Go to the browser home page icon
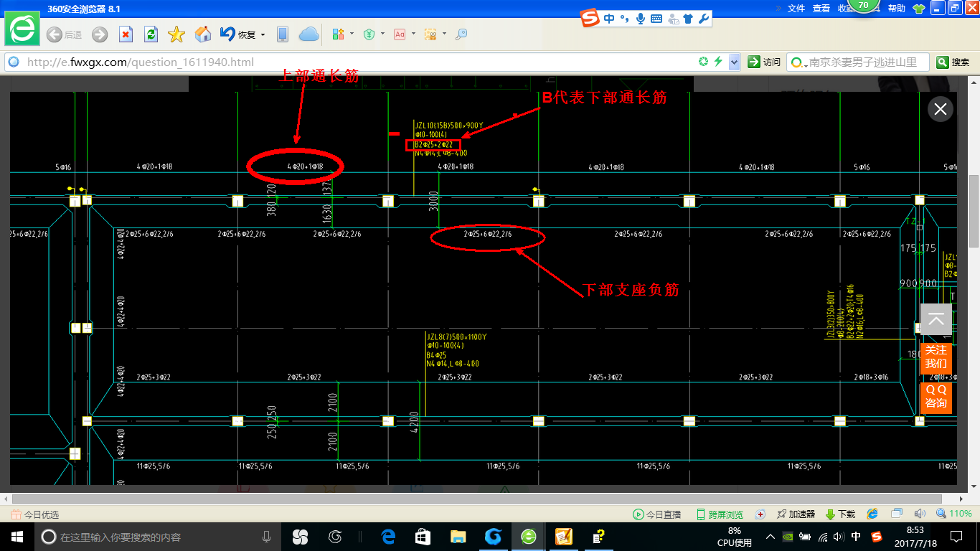Image resolution: width=980 pixels, height=551 pixels. tap(203, 34)
